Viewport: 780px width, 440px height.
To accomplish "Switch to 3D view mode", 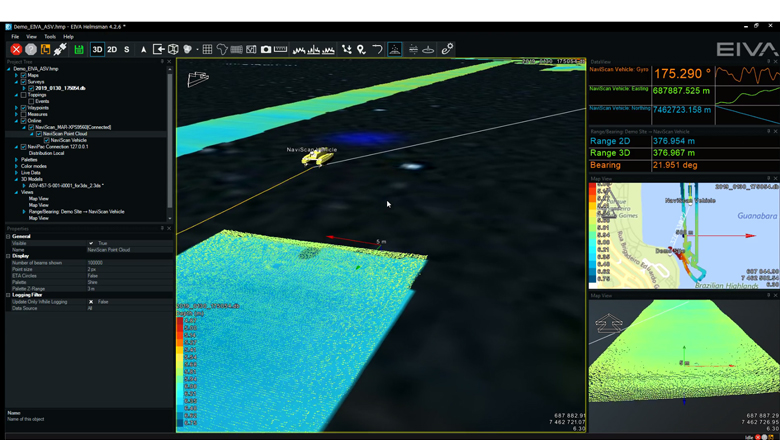I will (x=97, y=49).
